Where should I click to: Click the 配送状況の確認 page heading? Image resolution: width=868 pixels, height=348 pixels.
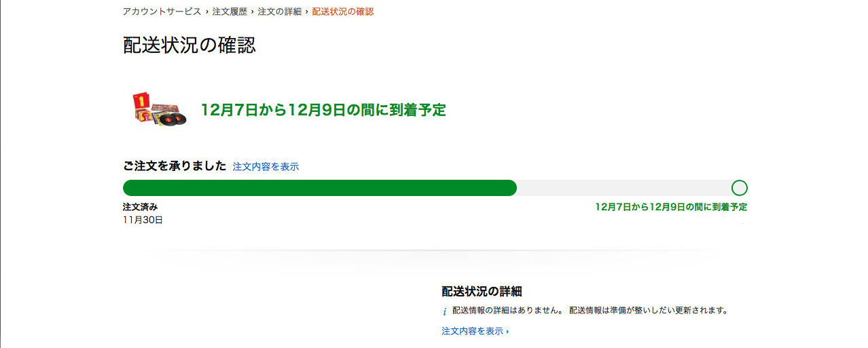click(189, 45)
